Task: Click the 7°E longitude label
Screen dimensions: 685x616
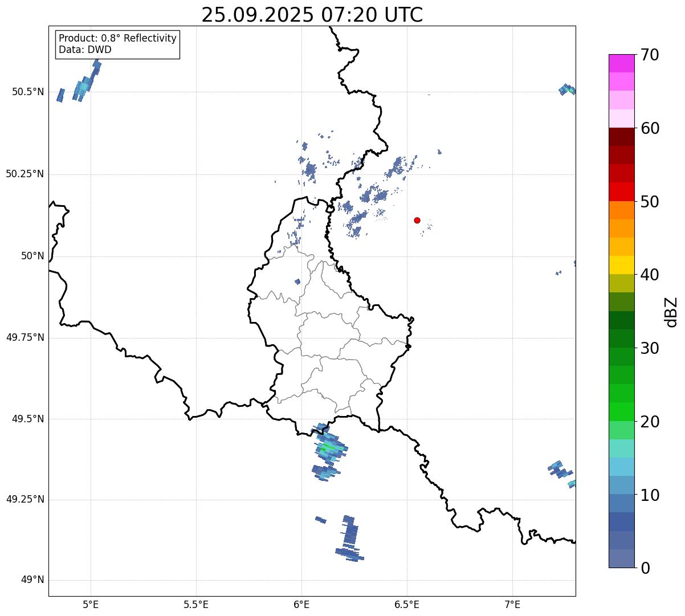Action: pos(512,605)
